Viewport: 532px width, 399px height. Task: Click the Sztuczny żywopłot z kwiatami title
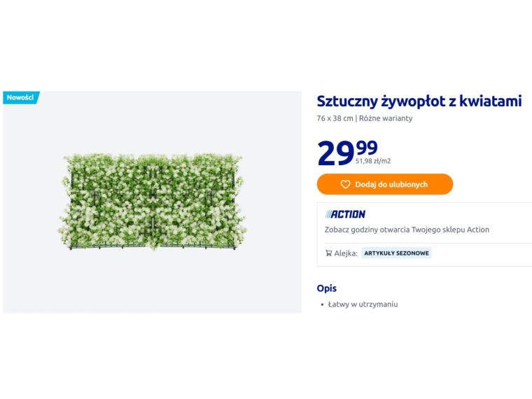point(419,101)
